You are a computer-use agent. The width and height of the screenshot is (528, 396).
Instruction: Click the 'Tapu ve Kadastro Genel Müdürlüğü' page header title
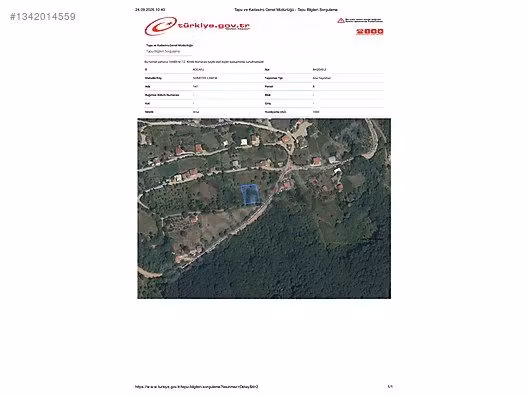(x=286, y=10)
